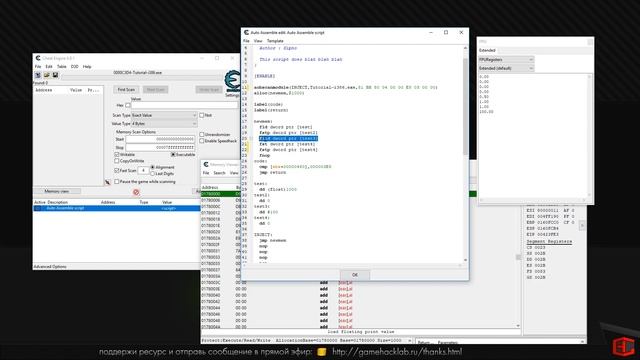Toggle the Fast Scan checkbox

coord(117,171)
